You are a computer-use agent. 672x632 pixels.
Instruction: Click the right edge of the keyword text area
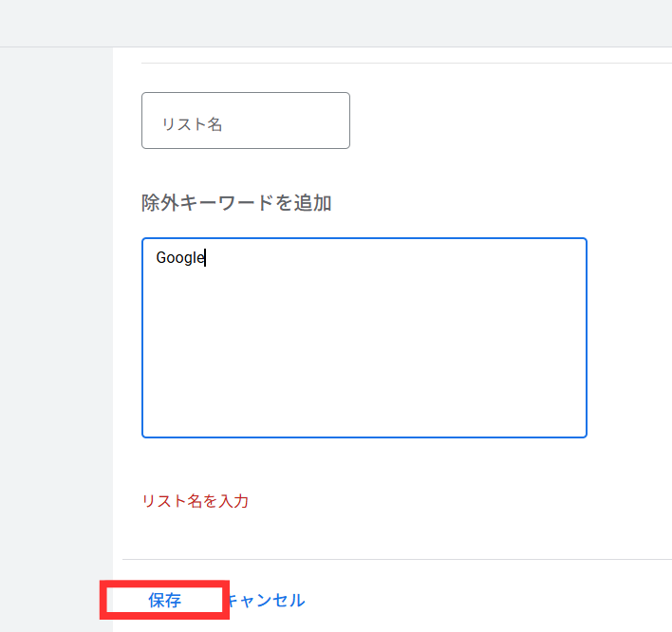tap(581, 338)
